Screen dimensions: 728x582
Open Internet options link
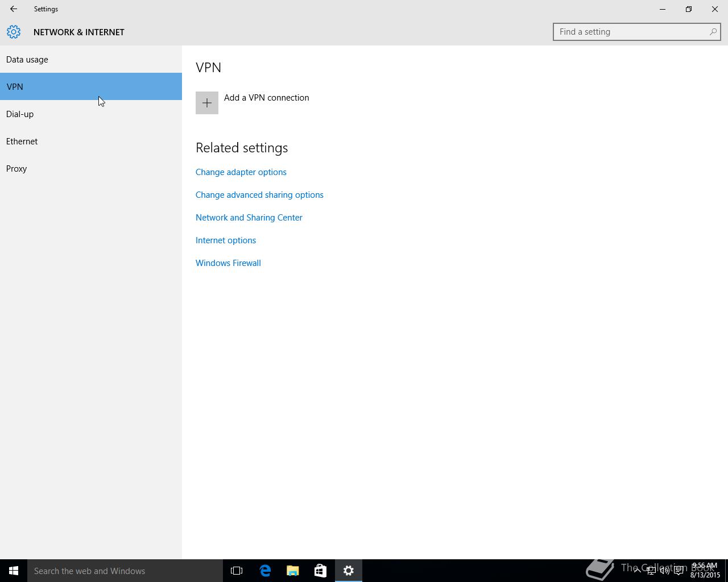tap(226, 240)
